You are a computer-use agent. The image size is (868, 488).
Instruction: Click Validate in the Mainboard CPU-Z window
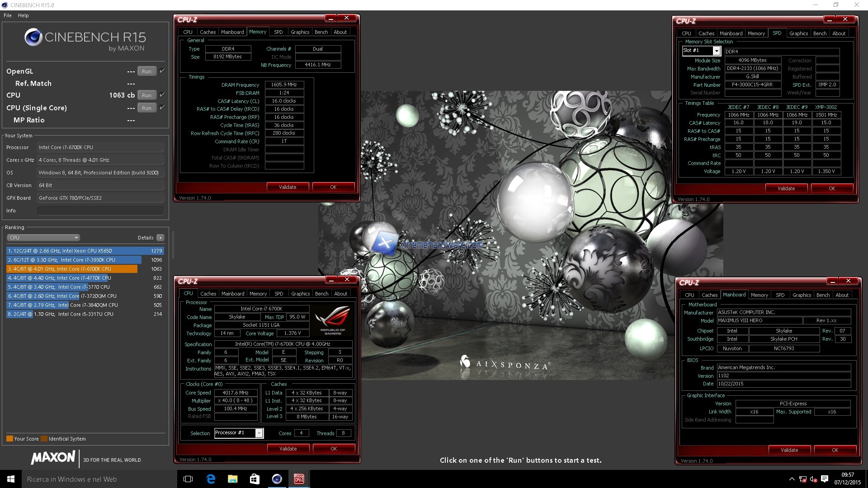pos(789,450)
